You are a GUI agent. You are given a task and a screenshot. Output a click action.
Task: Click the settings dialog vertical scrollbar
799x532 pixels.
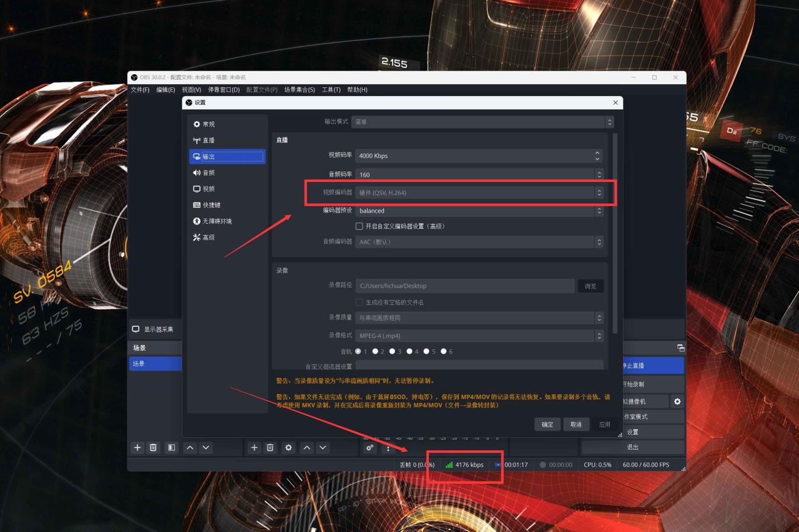coord(615,233)
